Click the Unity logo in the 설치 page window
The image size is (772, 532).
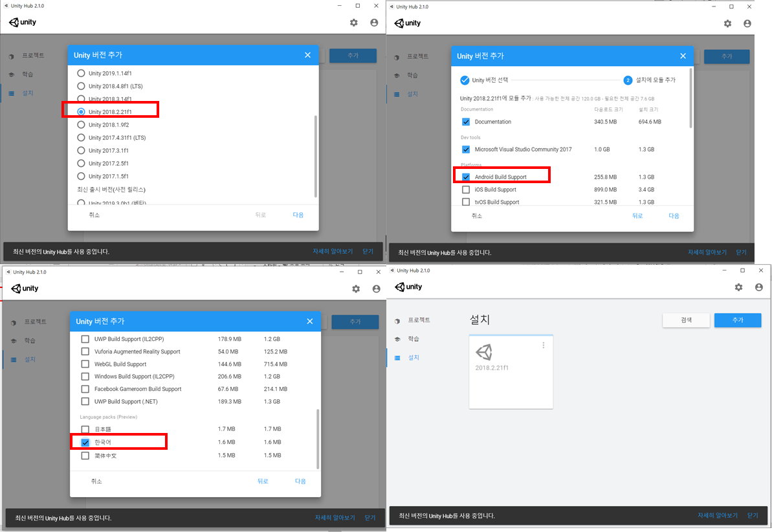pos(408,287)
